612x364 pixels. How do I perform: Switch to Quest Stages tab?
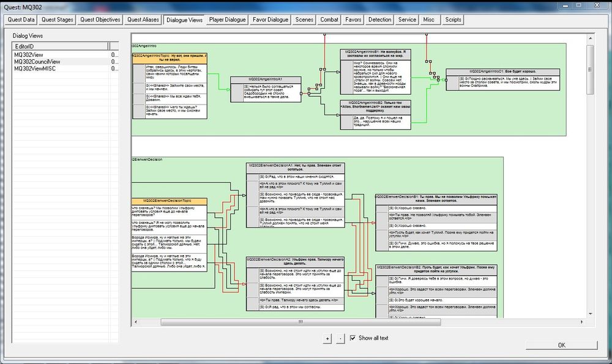(57, 20)
